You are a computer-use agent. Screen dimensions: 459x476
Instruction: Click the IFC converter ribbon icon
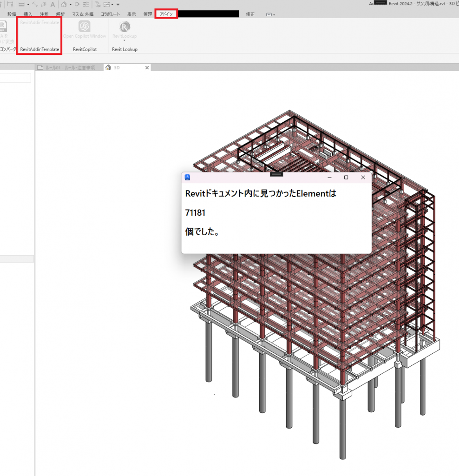click(4, 28)
